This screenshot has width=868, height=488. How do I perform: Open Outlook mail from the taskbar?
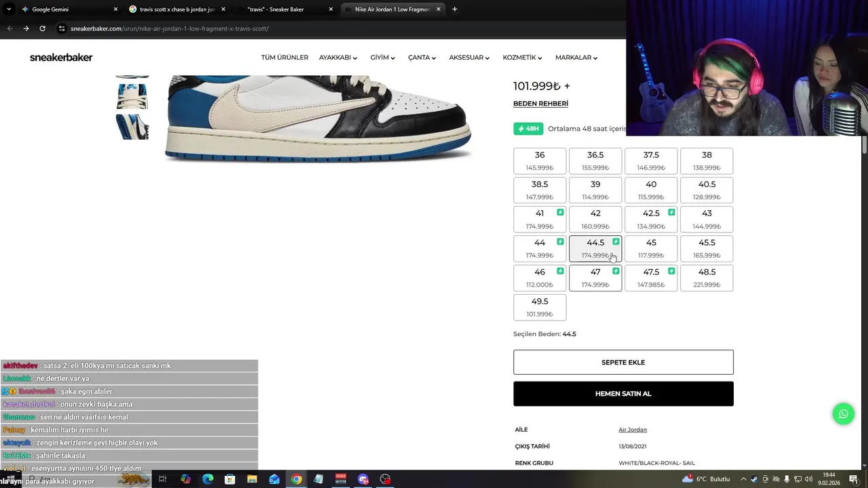pyautogui.click(x=274, y=479)
